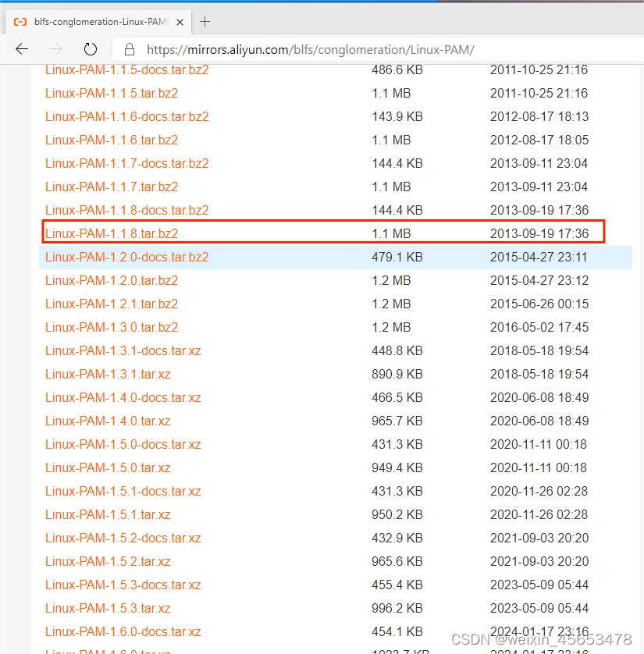Screen dimensions: 644x654
Task: Select the blfs-conglomeration-Linux-PAM tab
Action: click(98, 22)
